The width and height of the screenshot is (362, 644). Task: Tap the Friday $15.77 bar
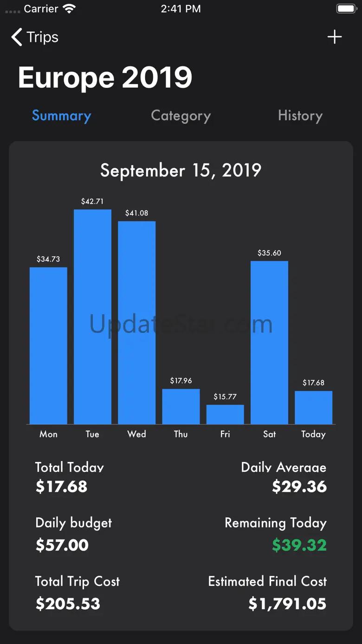point(225,414)
